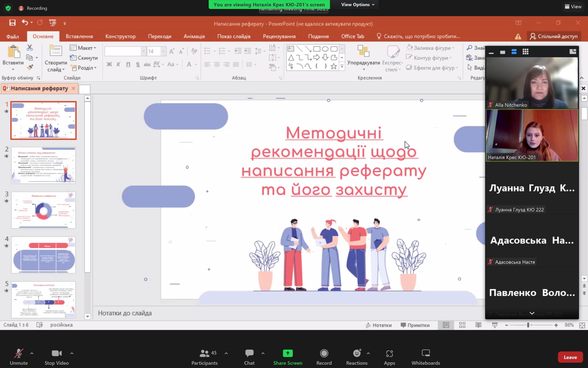Viewport: 588px width, 368px height.
Task: Open the Переходи tab
Action: 159,36
